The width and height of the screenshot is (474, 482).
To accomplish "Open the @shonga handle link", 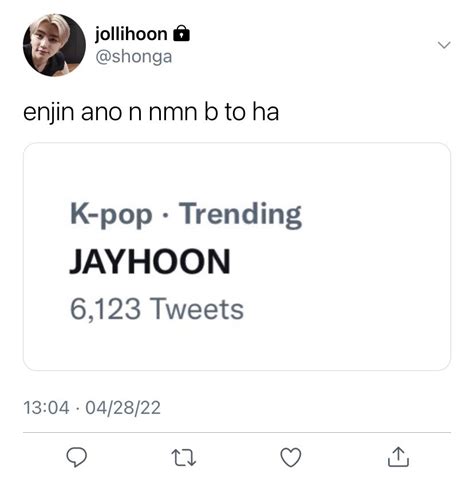I will [x=134, y=57].
